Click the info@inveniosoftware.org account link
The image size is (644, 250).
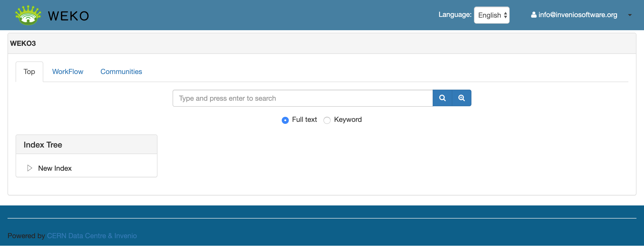point(578,15)
